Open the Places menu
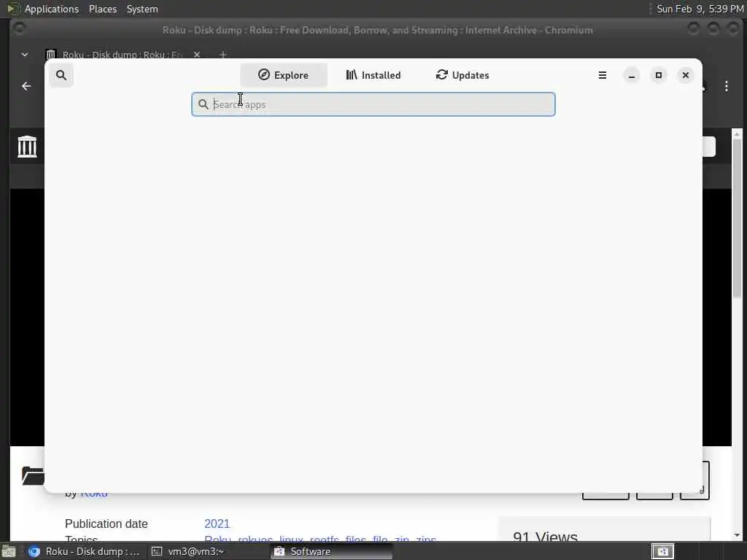Screen dimensions: 747x560 103,9
